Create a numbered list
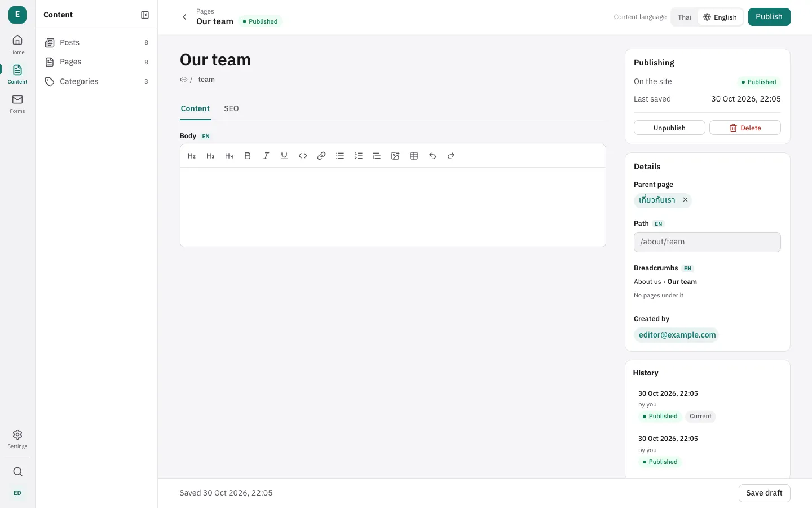 point(359,156)
